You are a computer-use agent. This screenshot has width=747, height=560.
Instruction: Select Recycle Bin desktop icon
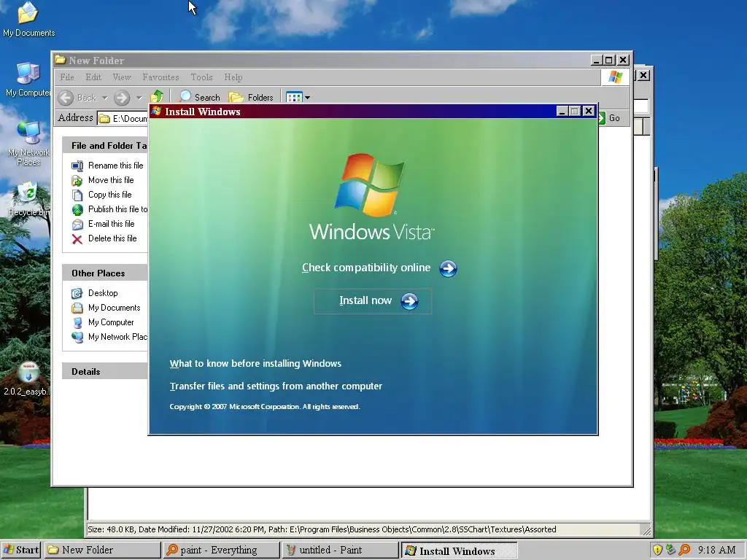tap(28, 199)
